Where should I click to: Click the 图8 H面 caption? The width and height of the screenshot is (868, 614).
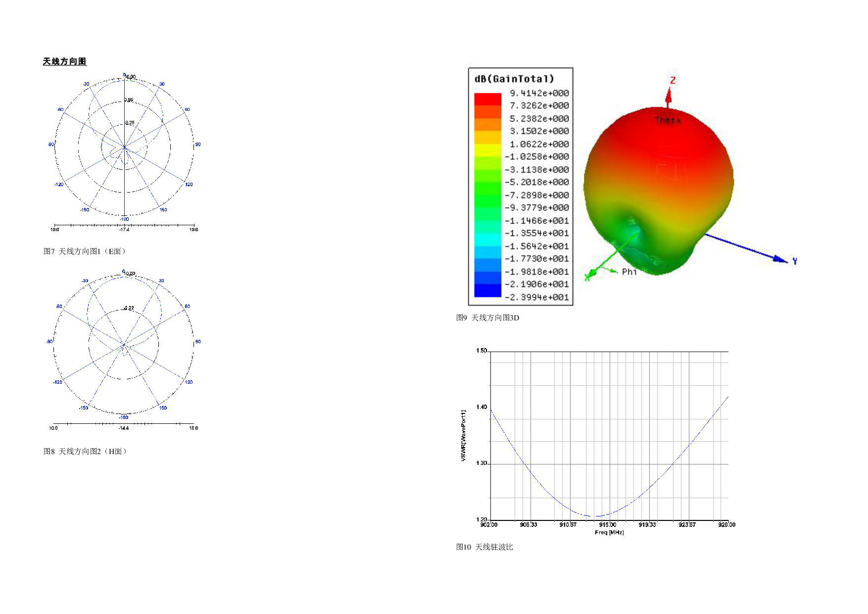[x=86, y=452]
